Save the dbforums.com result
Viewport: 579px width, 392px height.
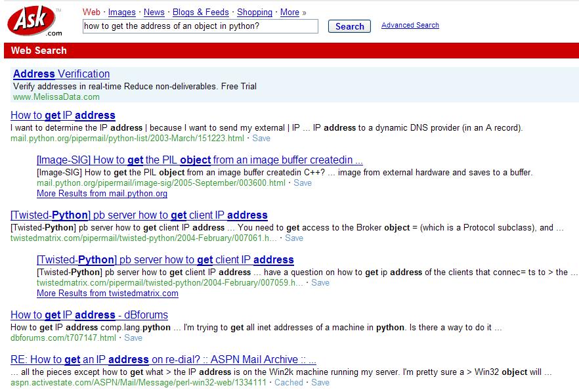tap(133, 338)
